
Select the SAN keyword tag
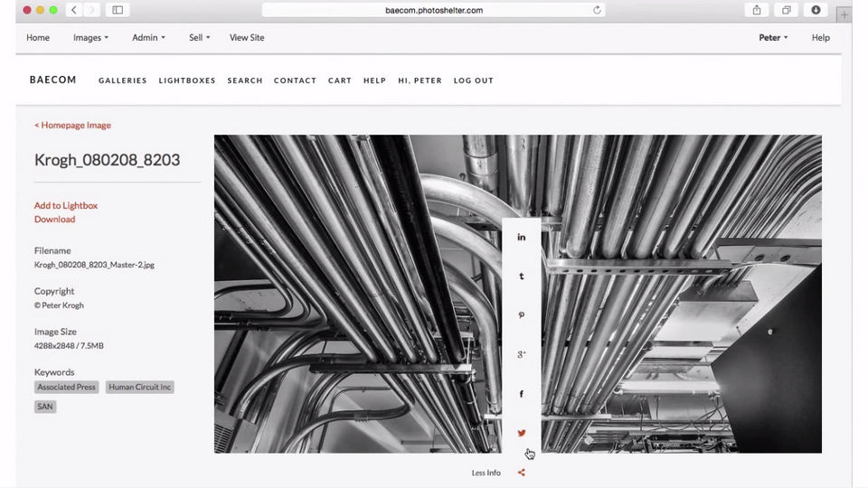coord(45,407)
